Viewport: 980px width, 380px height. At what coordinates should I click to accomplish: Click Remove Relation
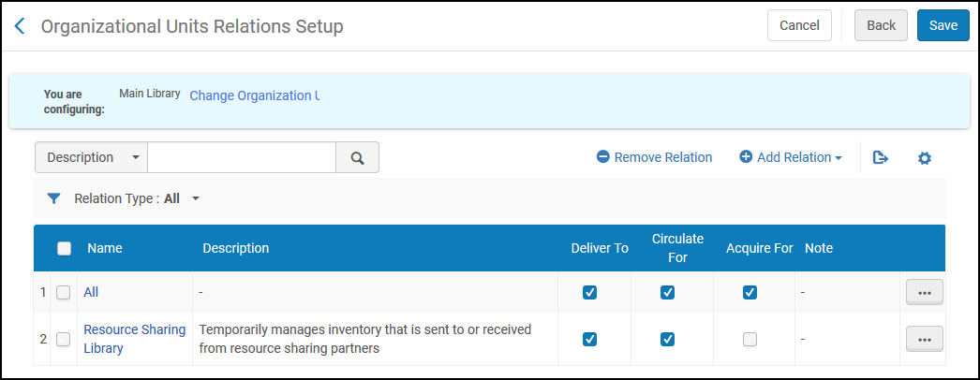[x=654, y=157]
